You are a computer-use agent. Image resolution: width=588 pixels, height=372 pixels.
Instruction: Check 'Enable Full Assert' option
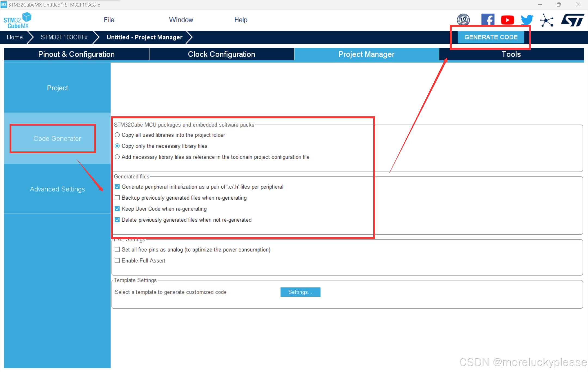pos(117,261)
